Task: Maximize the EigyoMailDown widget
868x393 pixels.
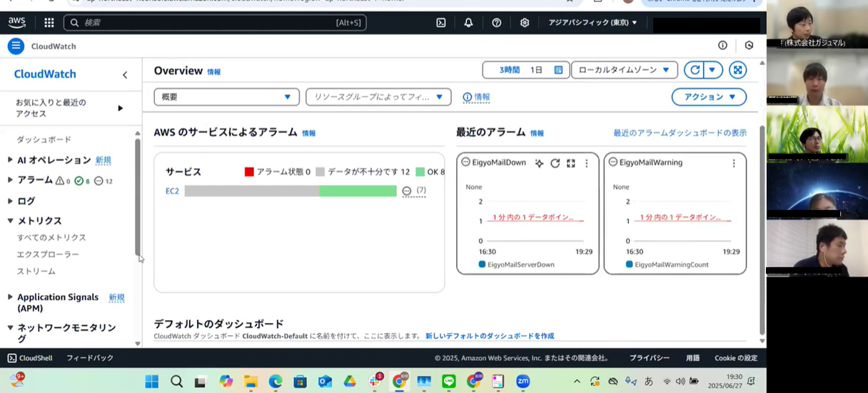Action: pos(570,163)
